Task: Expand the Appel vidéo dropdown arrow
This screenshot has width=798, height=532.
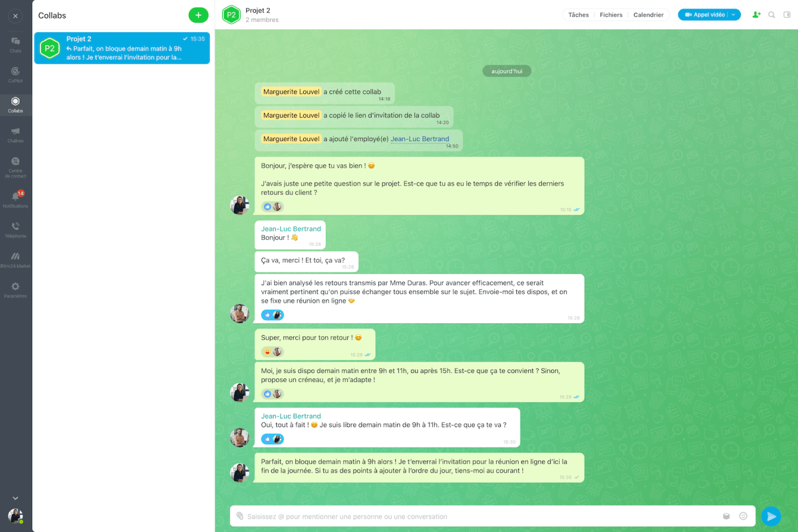Action: (x=734, y=15)
